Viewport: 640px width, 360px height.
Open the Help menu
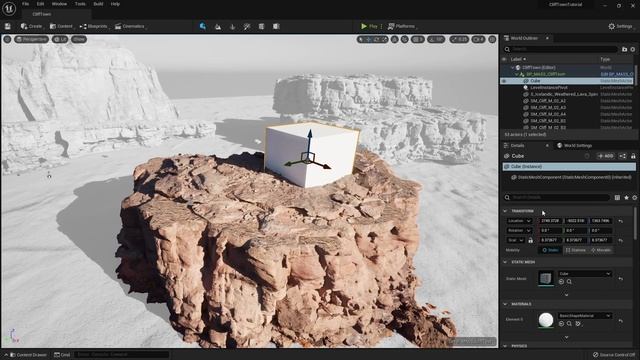(115, 4)
